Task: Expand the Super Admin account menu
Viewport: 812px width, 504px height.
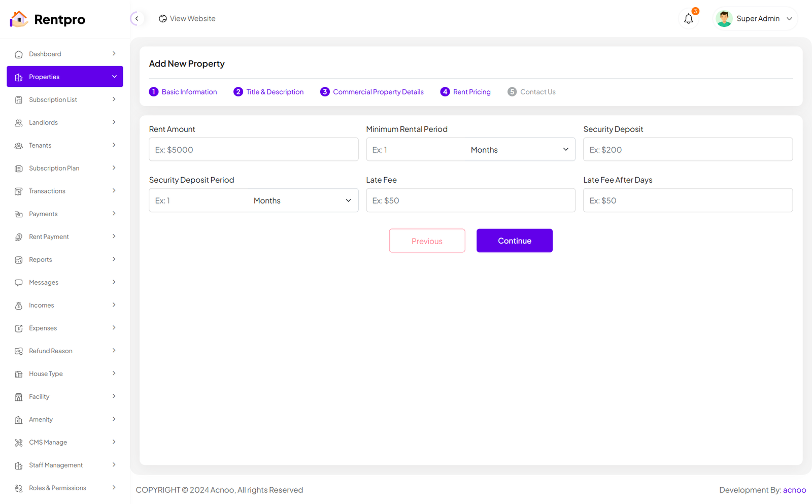Action: 789,19
